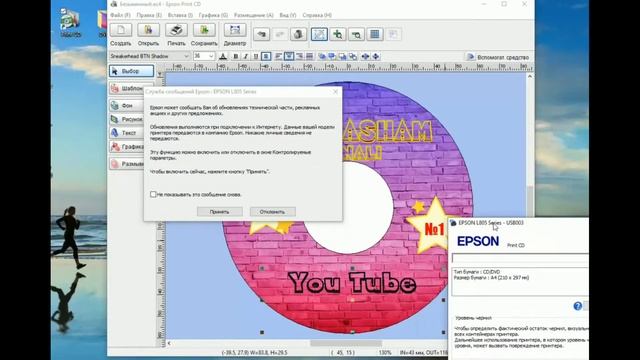Image resolution: width=640 pixels, height=360 pixels.
Task: Click the Создать new document icon
Action: tap(121, 30)
